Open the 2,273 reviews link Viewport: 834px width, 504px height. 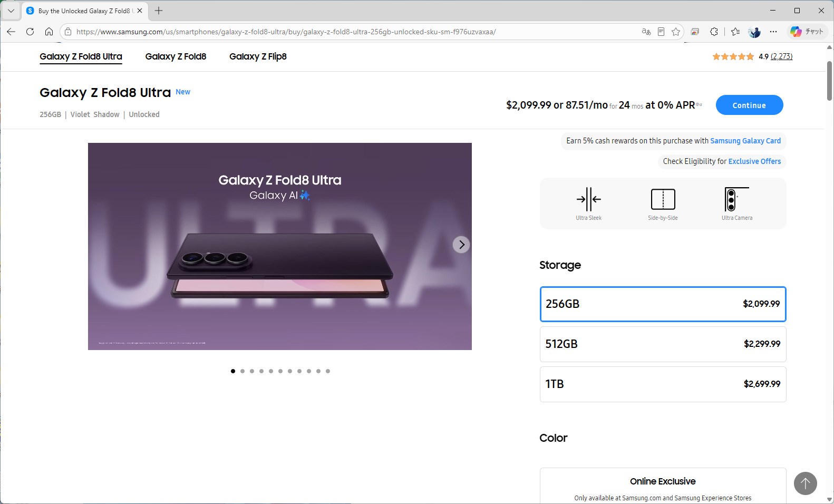pyautogui.click(x=781, y=56)
